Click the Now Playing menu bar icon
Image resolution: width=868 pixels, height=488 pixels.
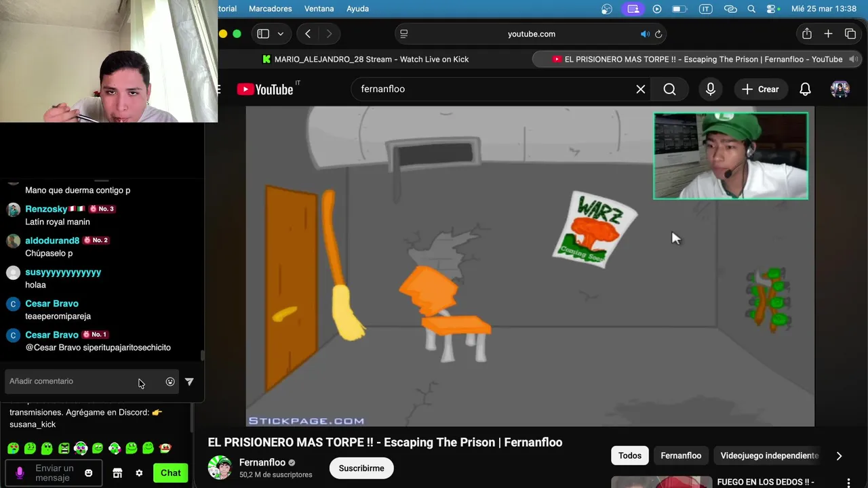point(656,9)
